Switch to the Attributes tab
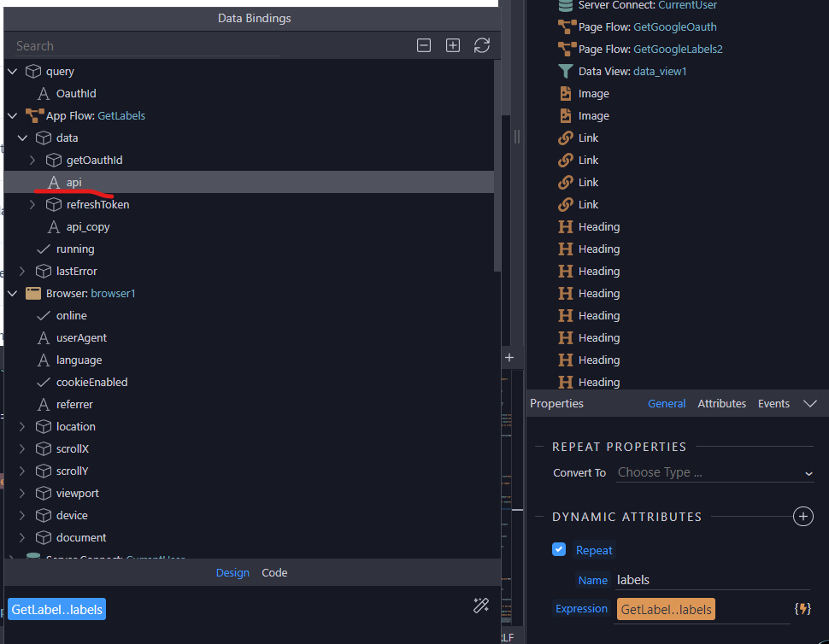The height and width of the screenshot is (644, 829). click(721, 403)
